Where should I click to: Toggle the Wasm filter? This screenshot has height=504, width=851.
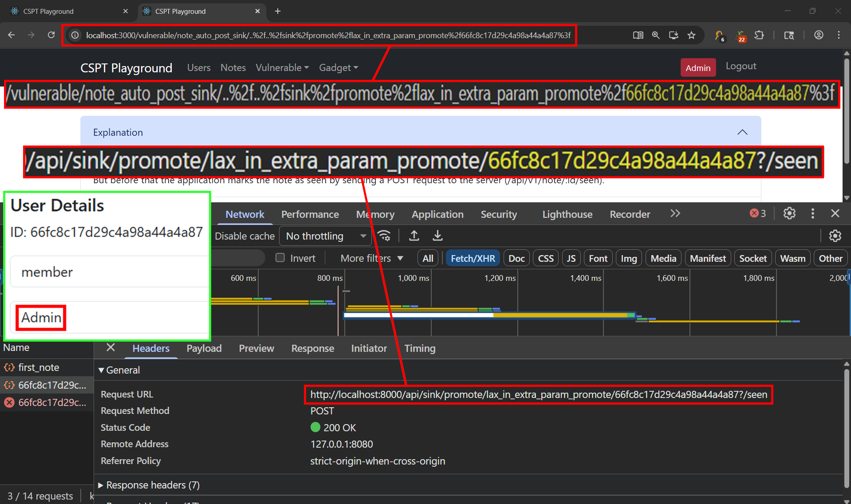(793, 258)
